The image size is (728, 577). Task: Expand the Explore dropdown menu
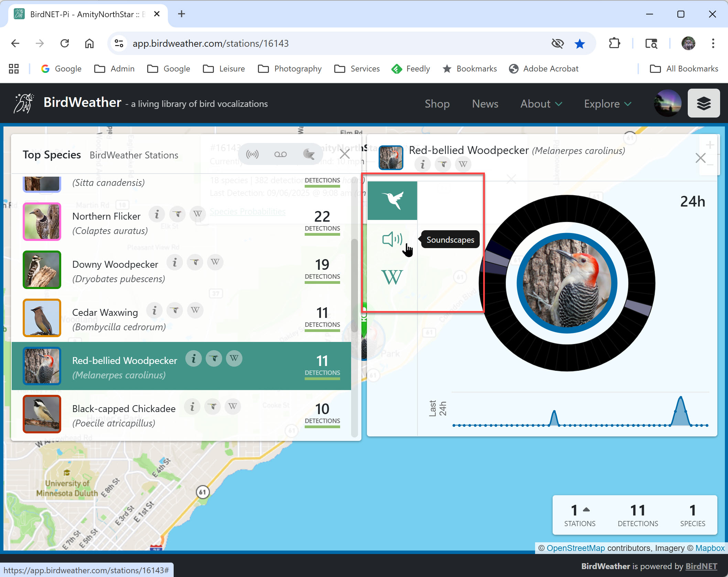tap(607, 104)
